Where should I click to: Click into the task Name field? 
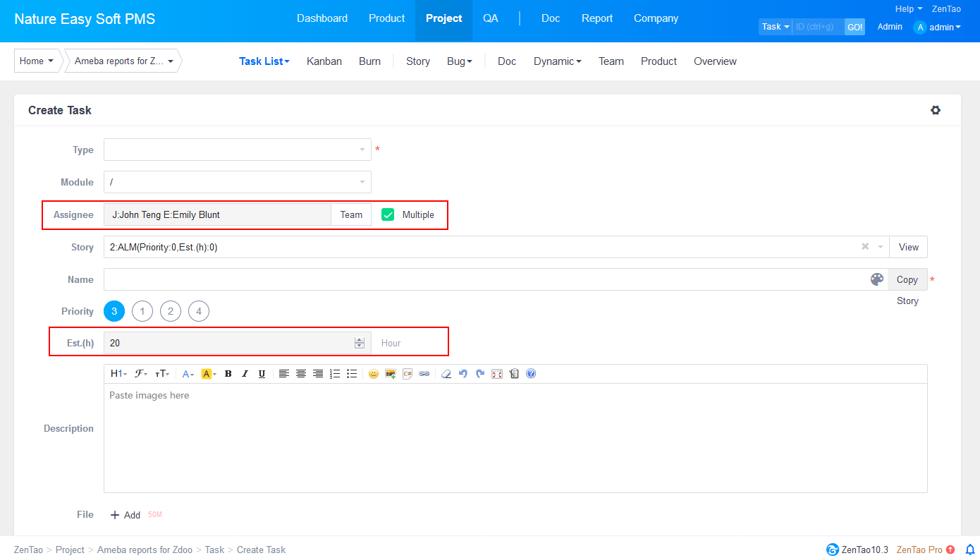(x=485, y=279)
